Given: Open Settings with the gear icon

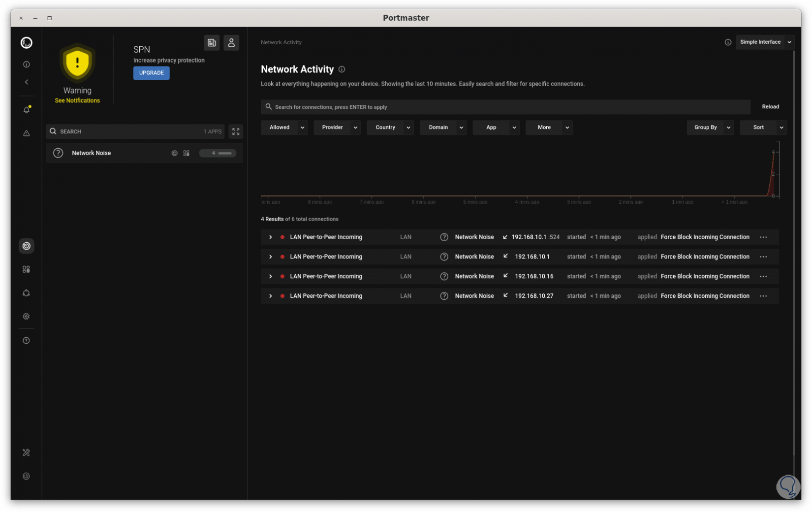Looking at the screenshot, I should point(27,317).
